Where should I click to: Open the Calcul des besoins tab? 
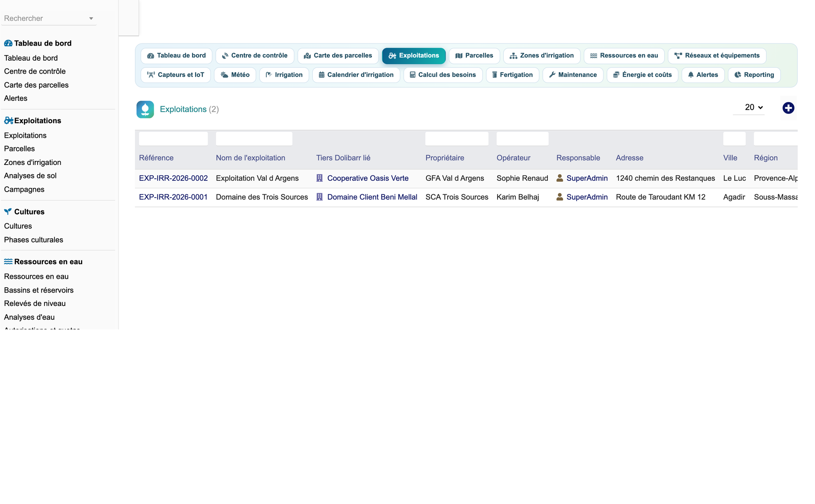pyautogui.click(x=443, y=75)
